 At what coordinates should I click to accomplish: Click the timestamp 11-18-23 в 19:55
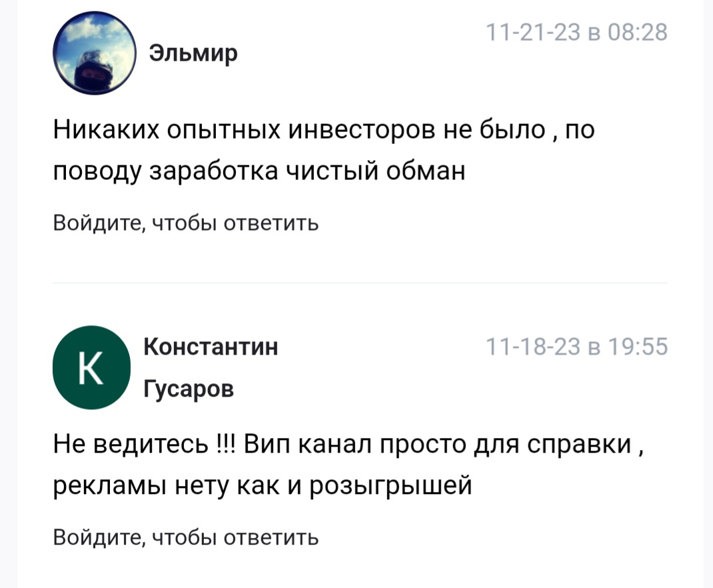(576, 347)
